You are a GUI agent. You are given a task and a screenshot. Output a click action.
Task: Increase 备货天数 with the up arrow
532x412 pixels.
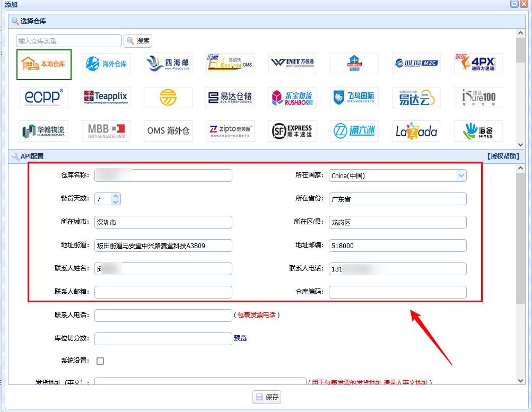(x=116, y=196)
